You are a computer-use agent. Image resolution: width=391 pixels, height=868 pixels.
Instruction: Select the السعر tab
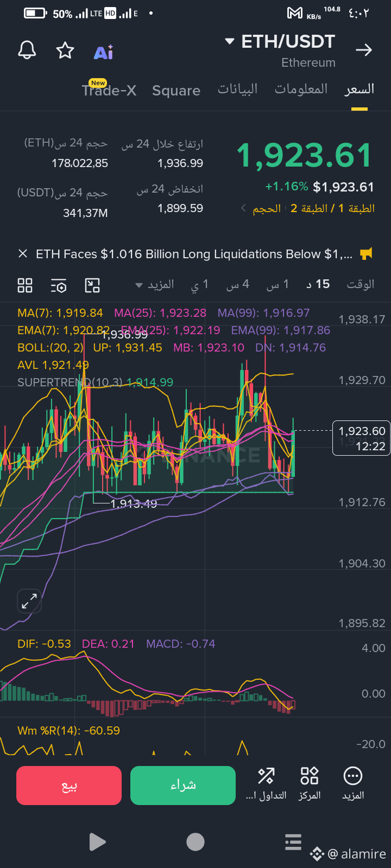coord(360,90)
